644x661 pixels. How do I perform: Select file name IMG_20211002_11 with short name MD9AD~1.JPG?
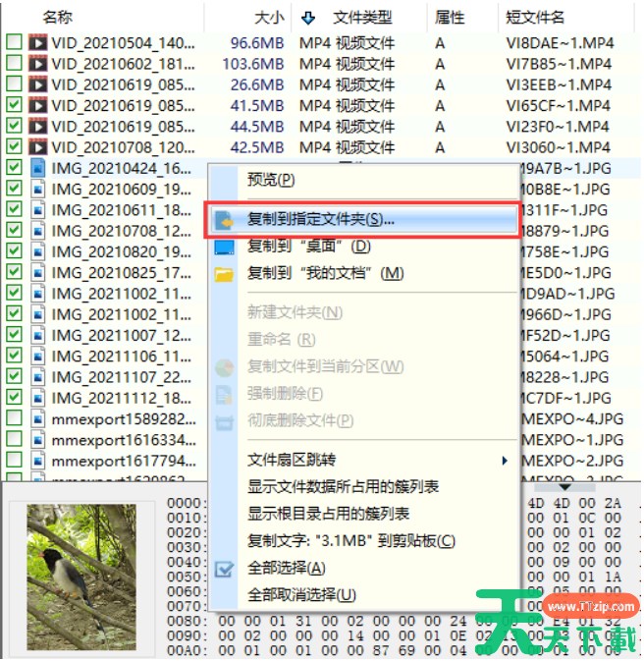point(121,294)
